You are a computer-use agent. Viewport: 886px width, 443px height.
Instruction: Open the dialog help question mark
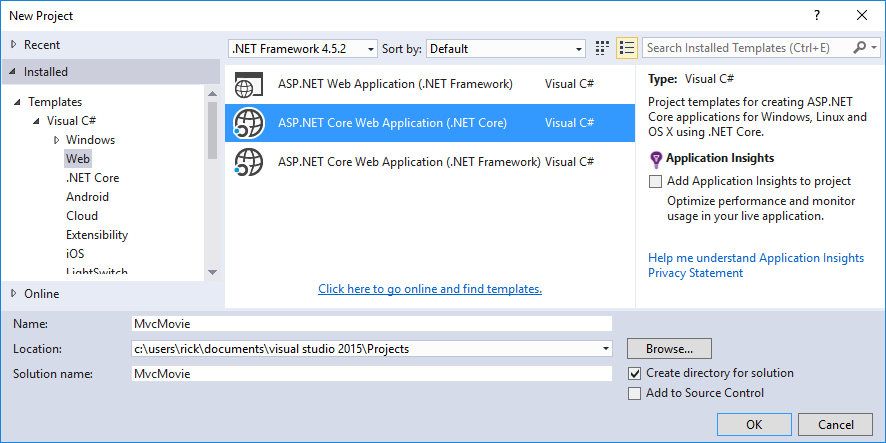click(817, 15)
